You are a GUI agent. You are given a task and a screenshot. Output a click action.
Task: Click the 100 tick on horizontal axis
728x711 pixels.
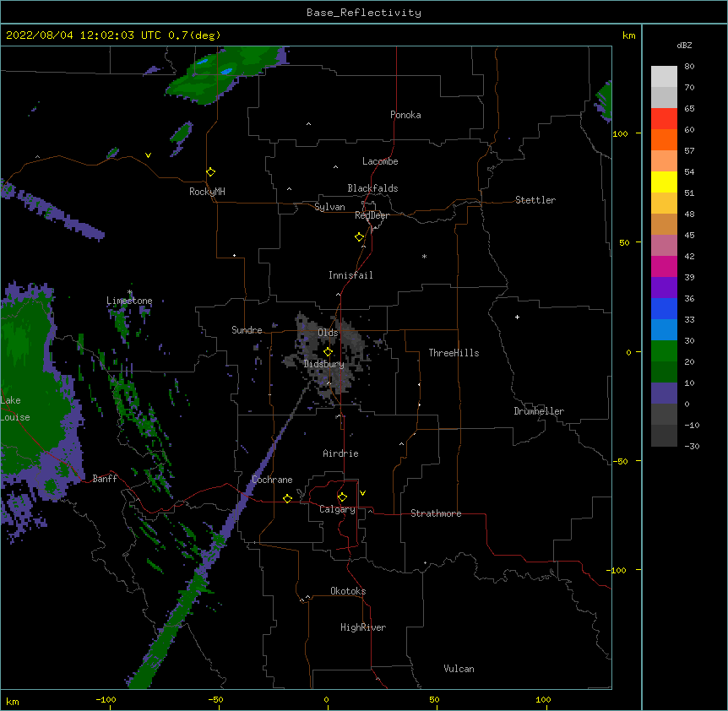point(543,699)
